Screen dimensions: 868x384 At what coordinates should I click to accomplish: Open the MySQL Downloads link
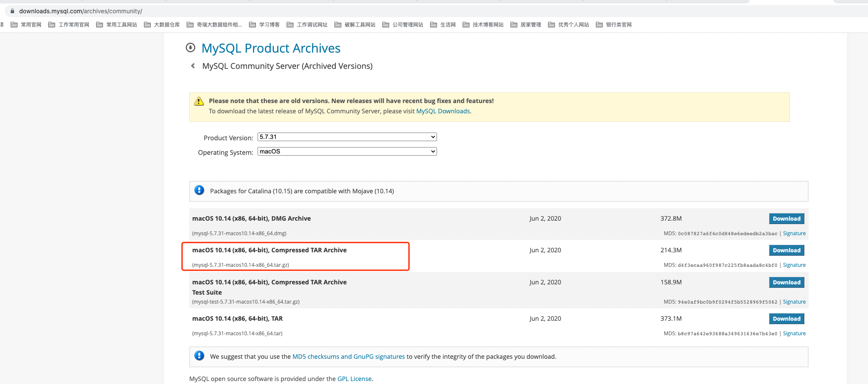point(443,111)
